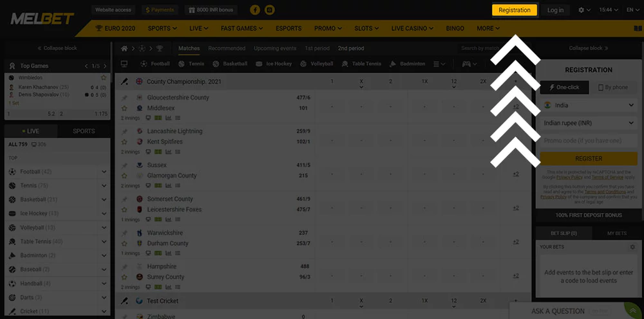Viewport: 644px width, 319px height.
Task: Select the Volleyball sport filter
Action: 317,64
